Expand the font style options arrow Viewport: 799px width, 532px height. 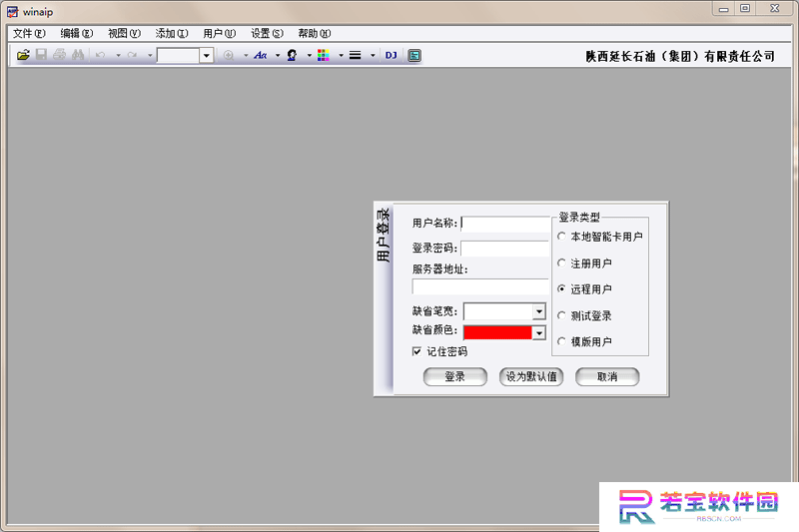(x=278, y=55)
